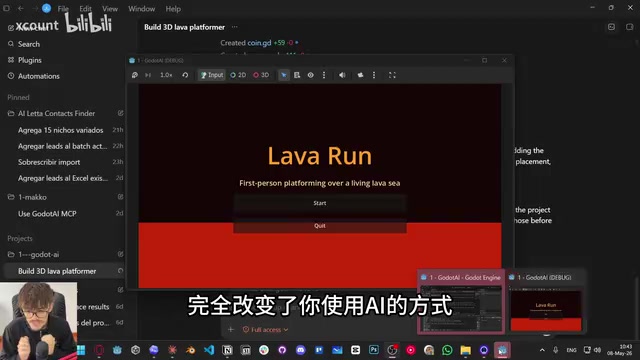
Task: New chat icon beside AI Letta Contacts Finder
Action: 120,113
